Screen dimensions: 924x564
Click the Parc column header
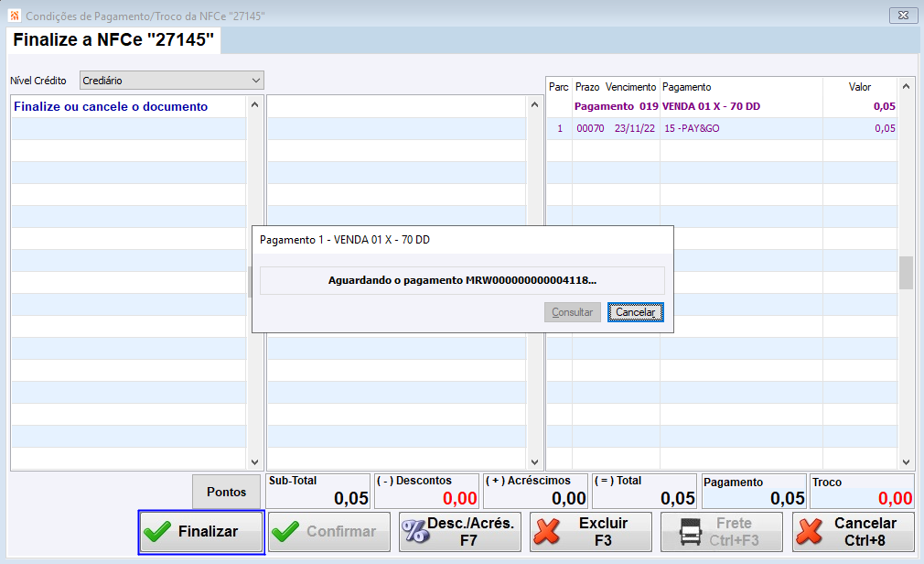pos(559,87)
